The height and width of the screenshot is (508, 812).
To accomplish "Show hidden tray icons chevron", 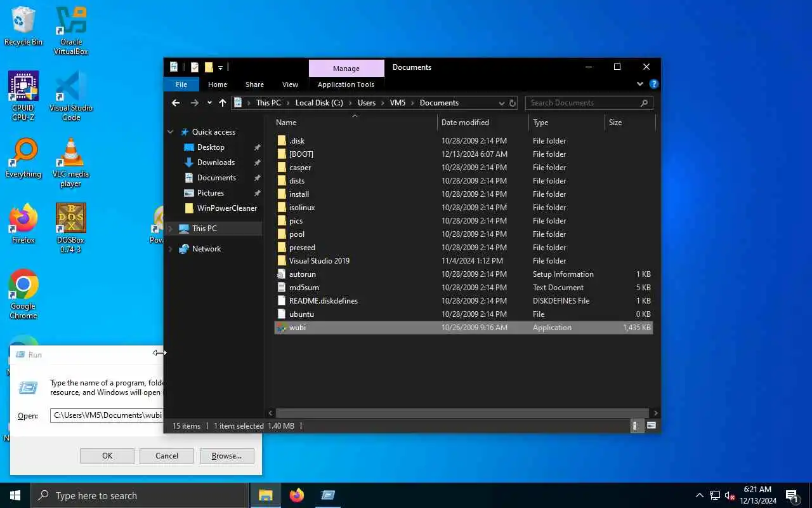I will pyautogui.click(x=700, y=496).
